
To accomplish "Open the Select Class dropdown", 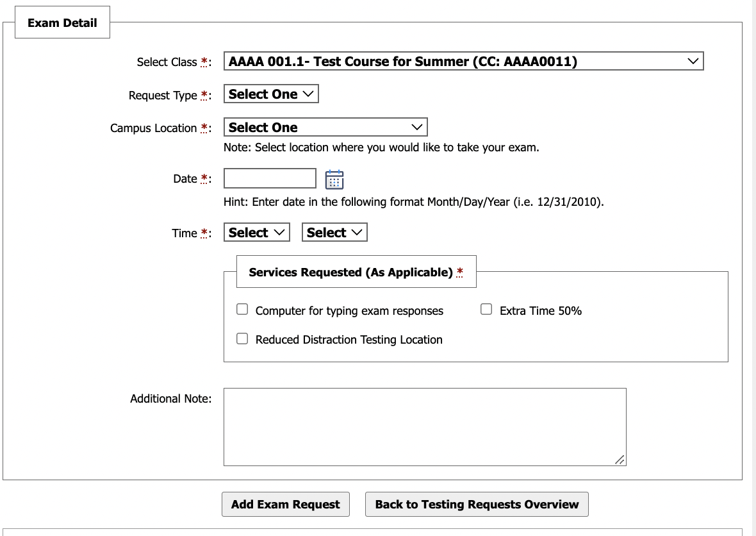I will 463,62.
